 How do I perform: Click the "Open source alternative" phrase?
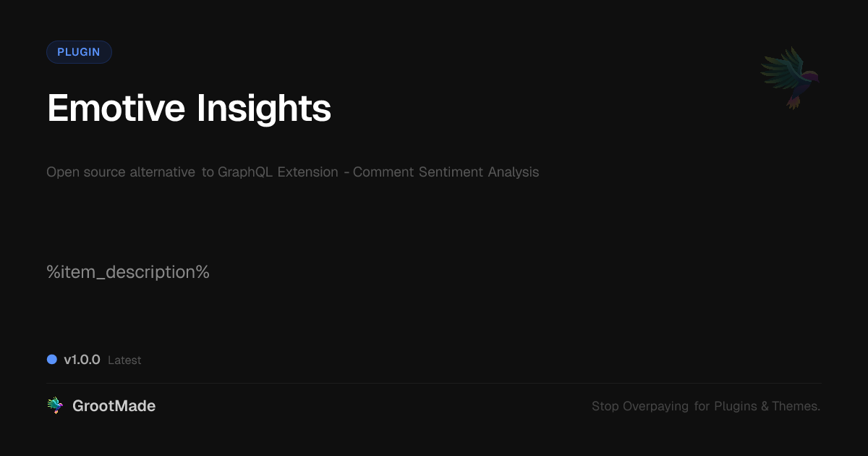[x=121, y=172]
